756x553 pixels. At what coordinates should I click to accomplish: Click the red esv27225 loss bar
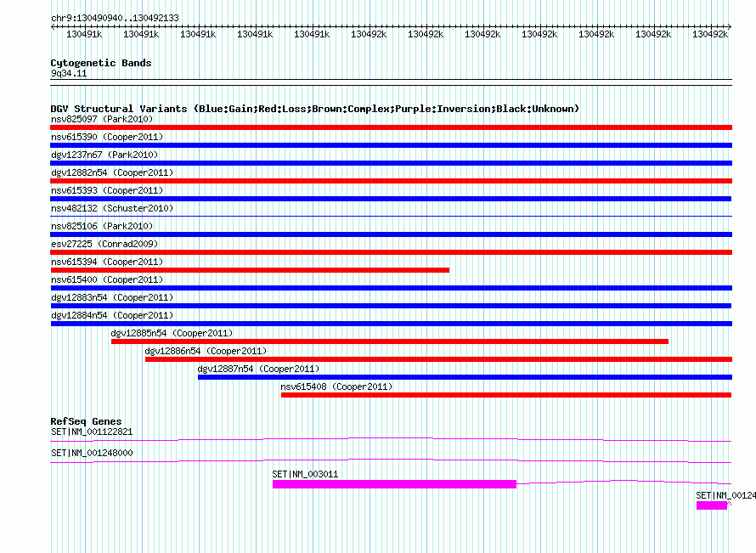point(391,252)
